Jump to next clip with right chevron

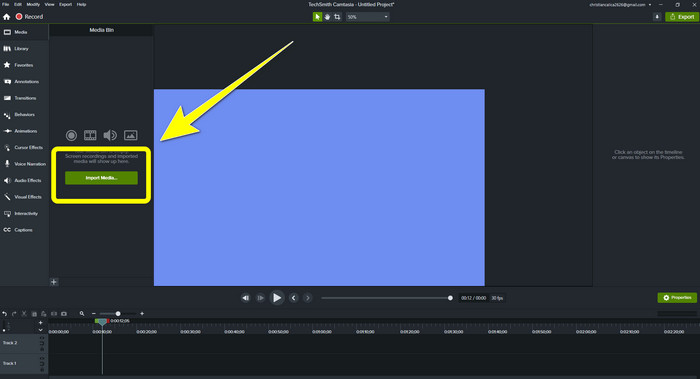click(x=308, y=298)
